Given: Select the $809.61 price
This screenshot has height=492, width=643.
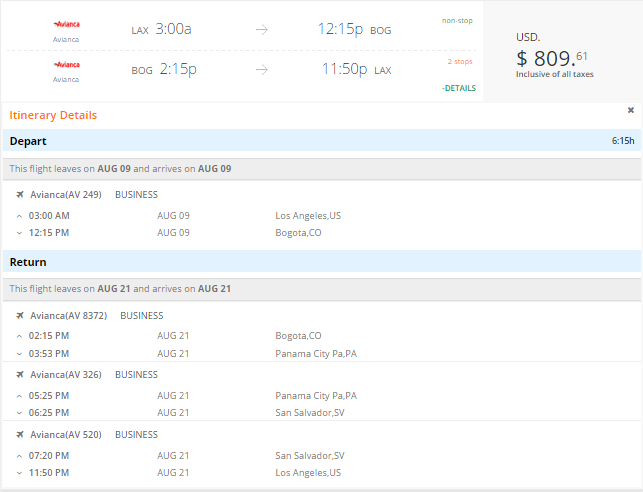Looking at the screenshot, I should click(x=552, y=58).
